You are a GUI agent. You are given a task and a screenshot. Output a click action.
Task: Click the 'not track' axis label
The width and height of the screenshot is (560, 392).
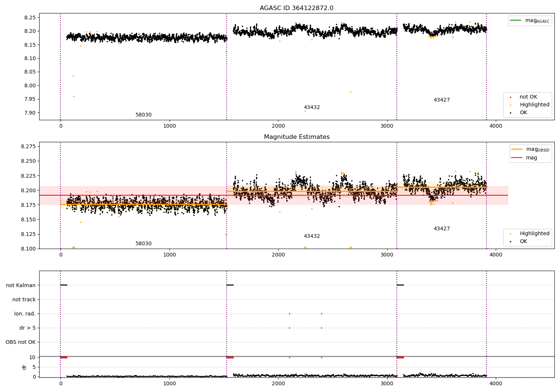click(24, 300)
